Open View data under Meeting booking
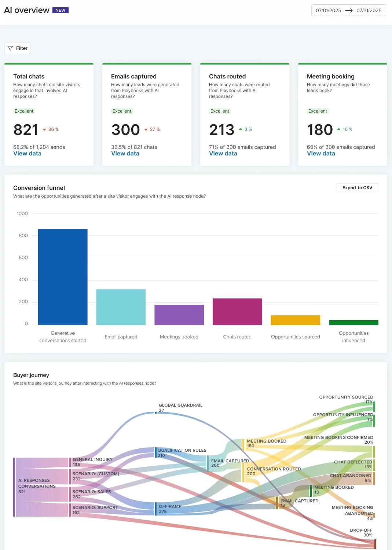This screenshot has width=392, height=550. [321, 154]
